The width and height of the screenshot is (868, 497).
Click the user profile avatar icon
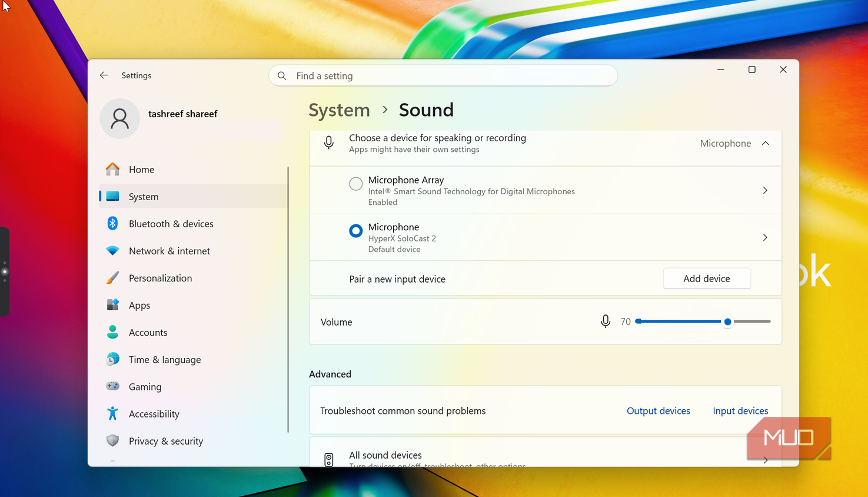(119, 118)
